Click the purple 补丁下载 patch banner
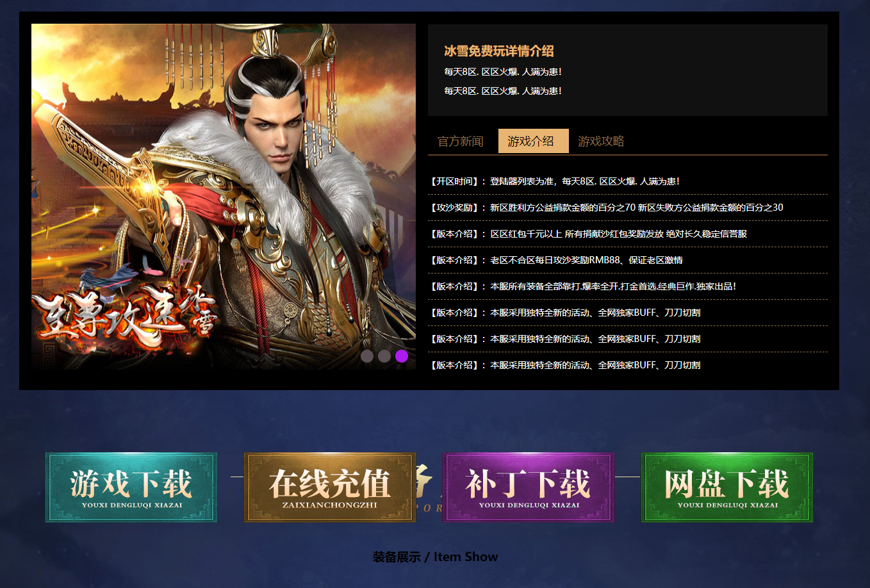Screen dimensions: 870x588 [x=529, y=487]
